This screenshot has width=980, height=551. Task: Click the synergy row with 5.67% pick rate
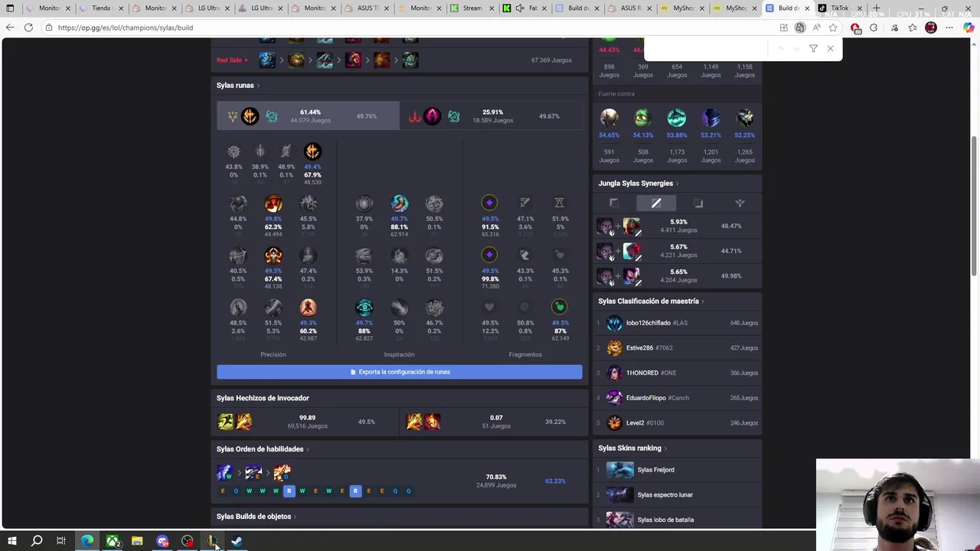(x=678, y=251)
